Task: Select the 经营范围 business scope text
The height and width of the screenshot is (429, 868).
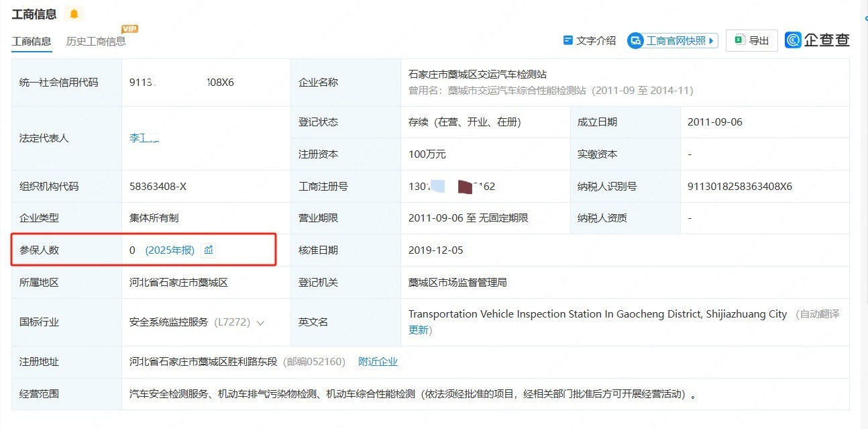Action: pos(413,393)
